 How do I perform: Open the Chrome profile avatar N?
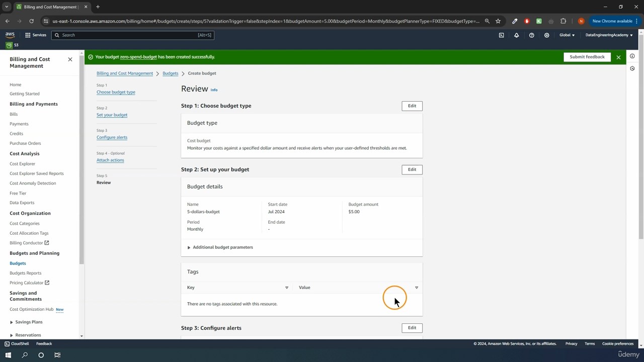point(581,21)
